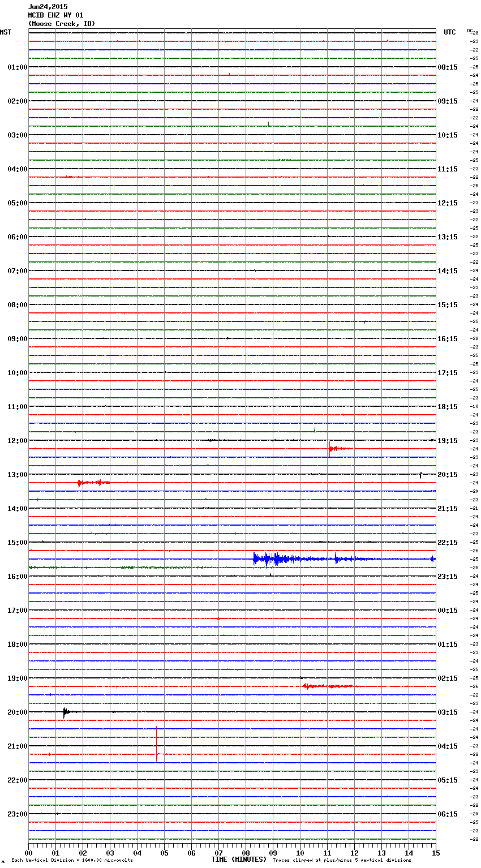Click minute 03 on the x-axis
The width and height of the screenshot is (481, 868).
tap(110, 853)
